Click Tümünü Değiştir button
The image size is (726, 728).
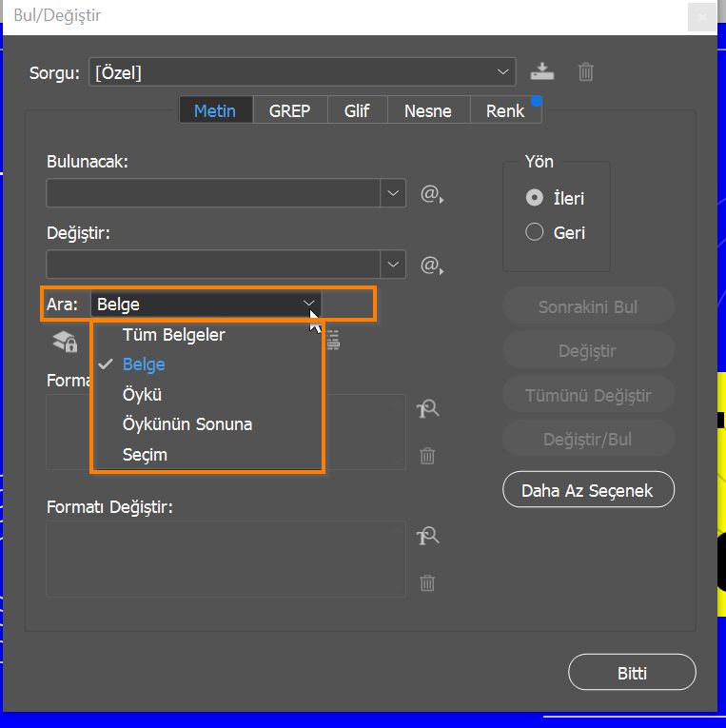tap(588, 395)
